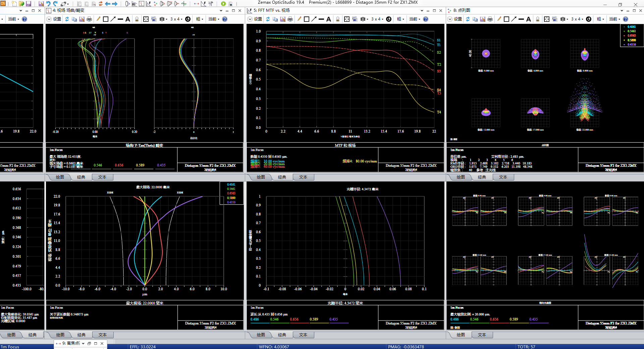Click zoom-to-fit icon in spot diagram window
644x349 pixels.
(x=547, y=19)
